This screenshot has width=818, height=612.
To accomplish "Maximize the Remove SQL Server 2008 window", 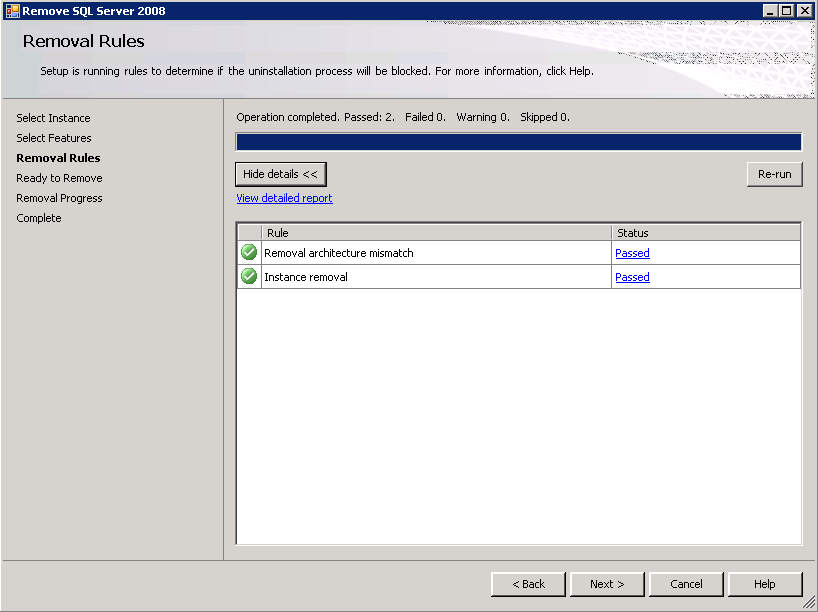I will [787, 10].
